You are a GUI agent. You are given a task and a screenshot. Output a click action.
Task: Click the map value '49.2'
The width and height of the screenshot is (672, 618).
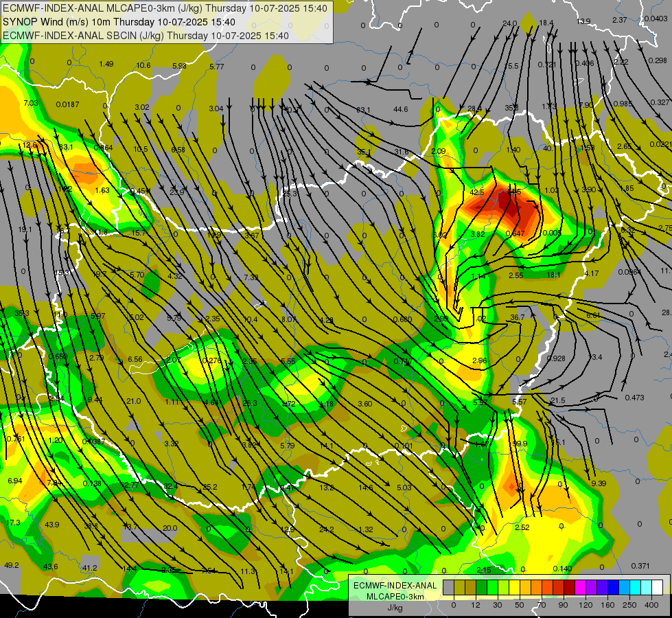click(12, 565)
